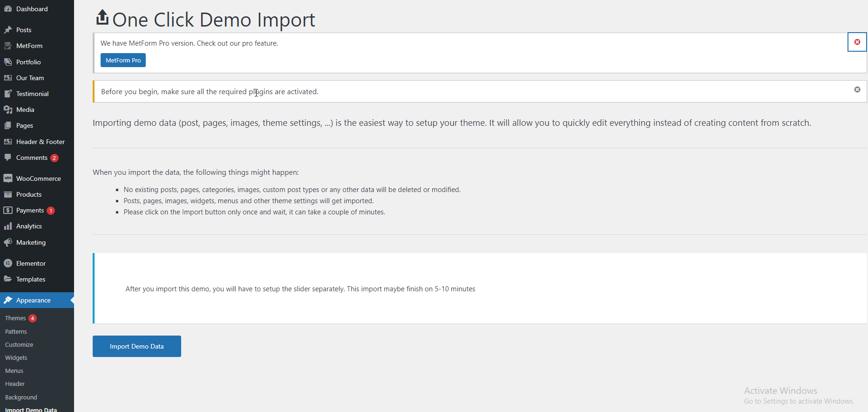This screenshot has height=412, width=868.
Task: Open the WooCommerce logo icon
Action: coord(8,179)
